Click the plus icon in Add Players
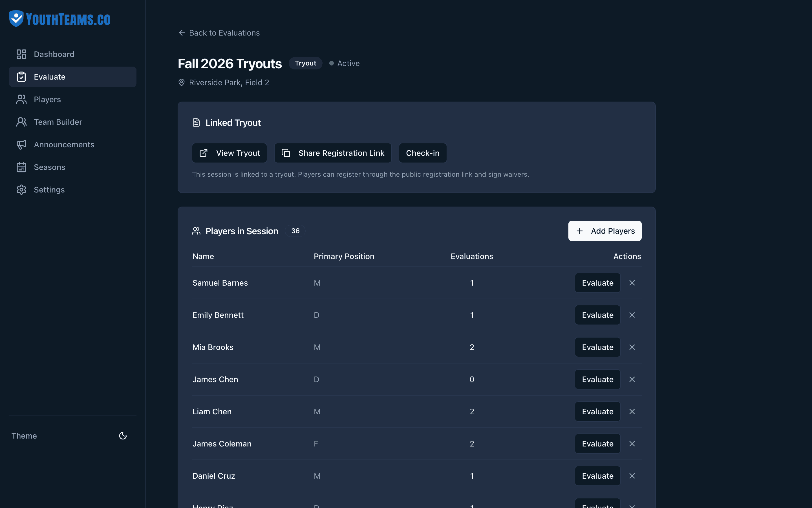 click(579, 231)
